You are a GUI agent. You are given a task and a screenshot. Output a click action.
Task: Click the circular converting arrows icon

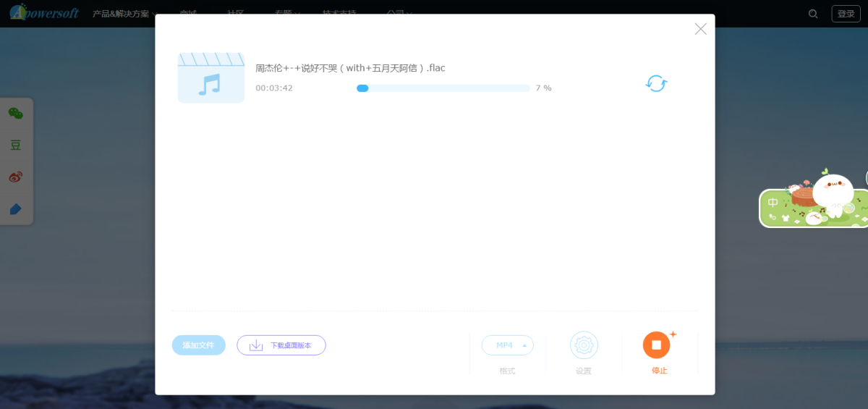pyautogui.click(x=656, y=83)
